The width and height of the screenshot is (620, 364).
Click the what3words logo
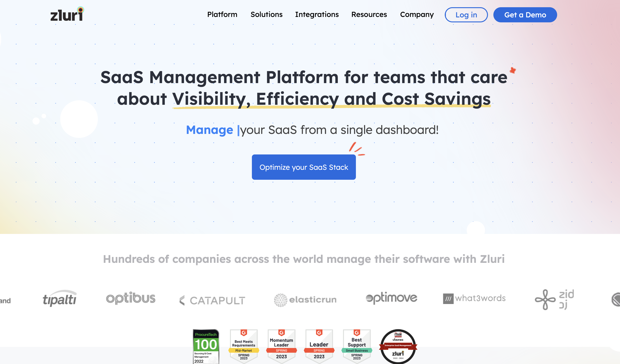(x=474, y=298)
